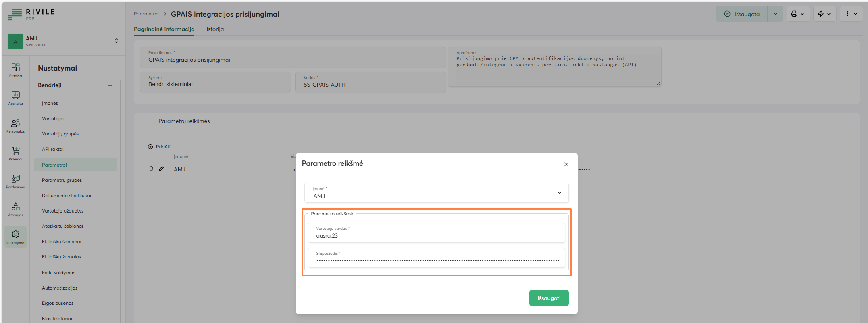Expand the print options dropdown
Screen dimensions: 868x323
click(797, 14)
